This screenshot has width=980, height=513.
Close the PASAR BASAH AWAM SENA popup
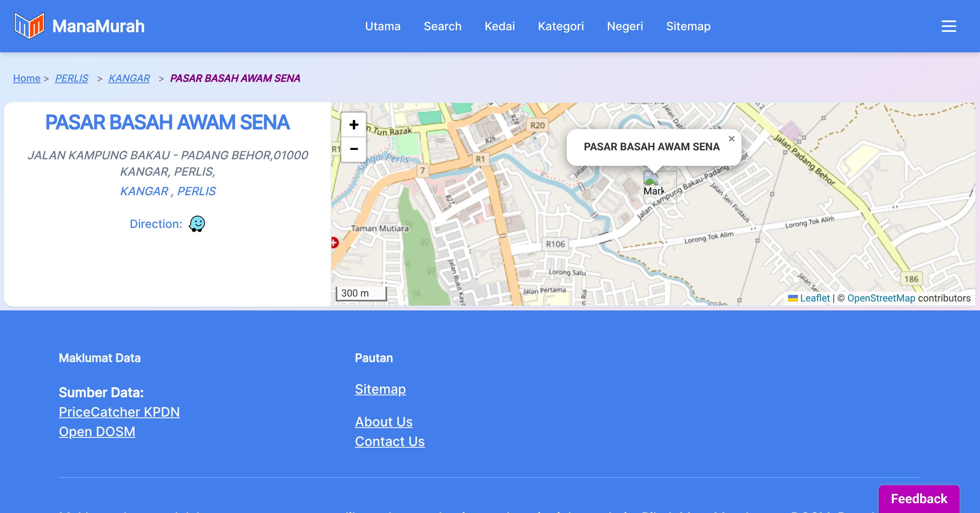[731, 139]
